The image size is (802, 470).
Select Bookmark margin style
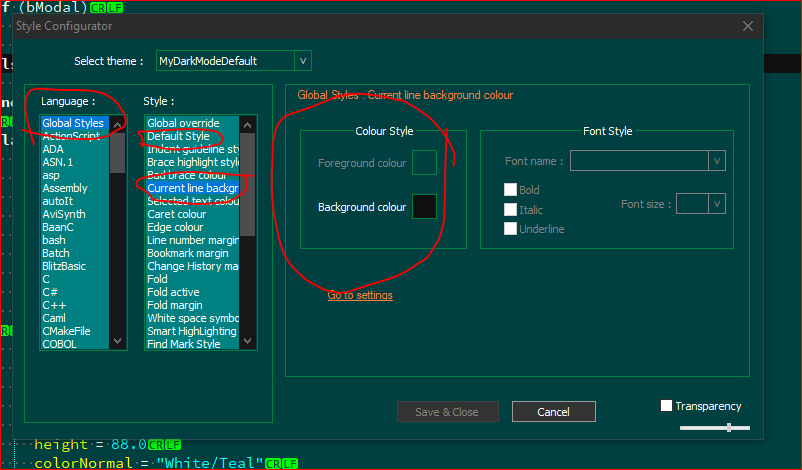pyautogui.click(x=192, y=253)
